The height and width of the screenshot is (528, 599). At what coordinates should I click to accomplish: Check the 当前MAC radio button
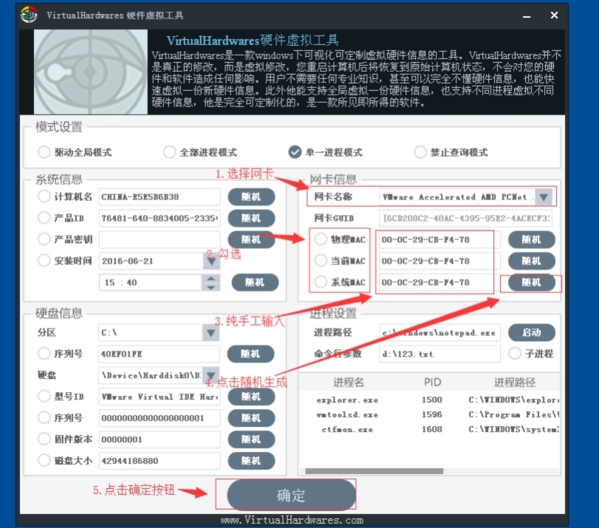321,261
